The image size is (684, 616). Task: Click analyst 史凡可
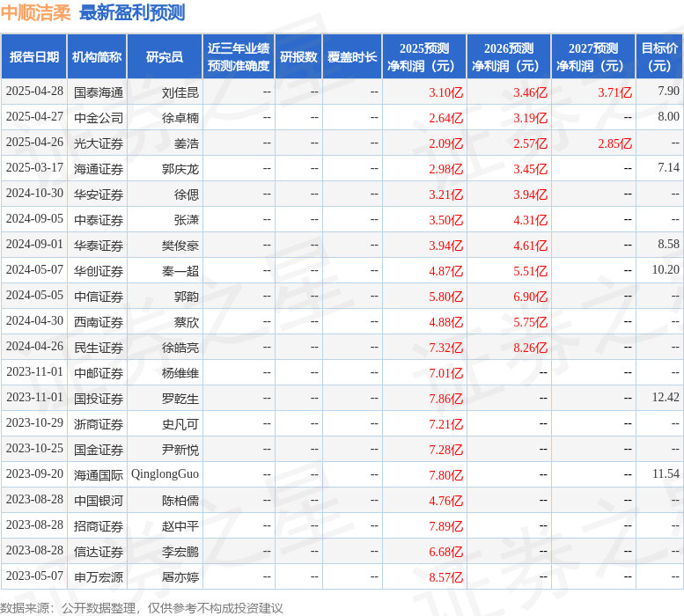[180, 424]
